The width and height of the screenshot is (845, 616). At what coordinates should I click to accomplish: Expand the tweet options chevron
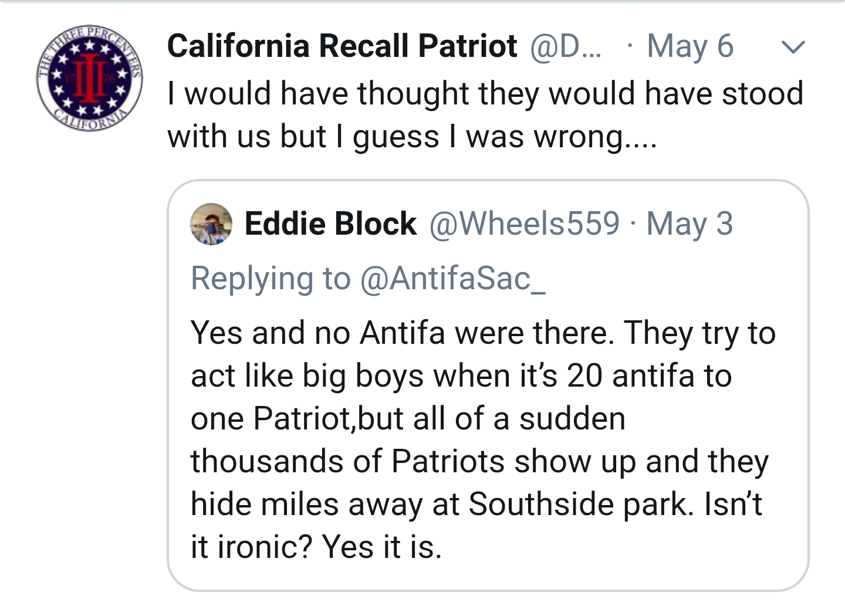[x=793, y=47]
